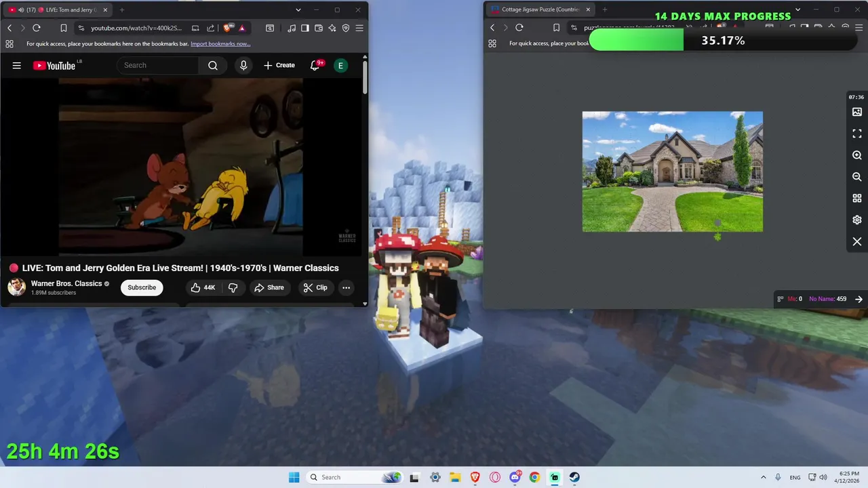Show hidden system tray icons

click(x=763, y=477)
